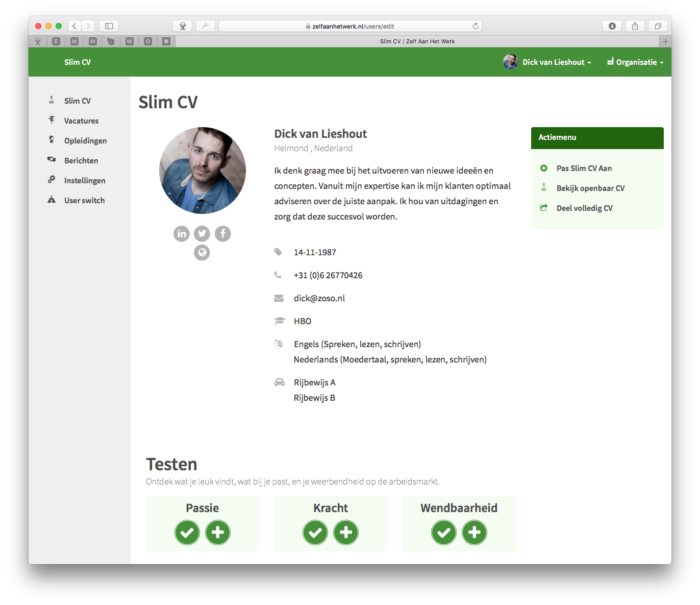Screen dimensions: 700x605
Task: Open the website globe icon
Action: 202,253
